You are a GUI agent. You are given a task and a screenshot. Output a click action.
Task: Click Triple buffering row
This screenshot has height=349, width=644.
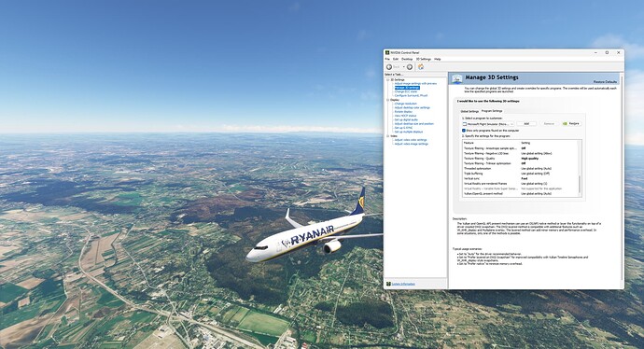point(521,174)
